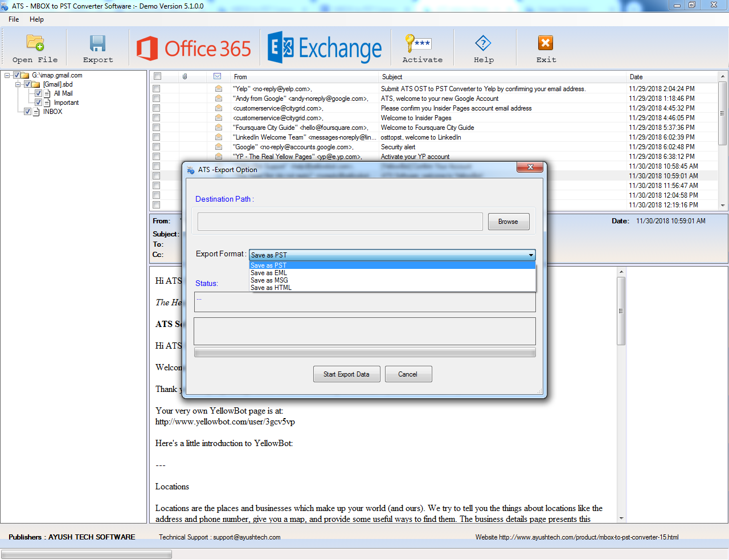Click the orange Exit icon
This screenshot has width=729, height=560.
(x=546, y=43)
